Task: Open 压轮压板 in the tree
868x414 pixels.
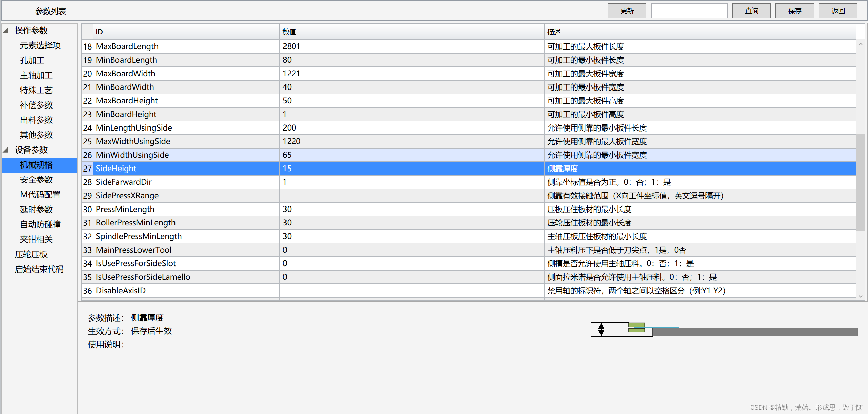Action: 31,254
